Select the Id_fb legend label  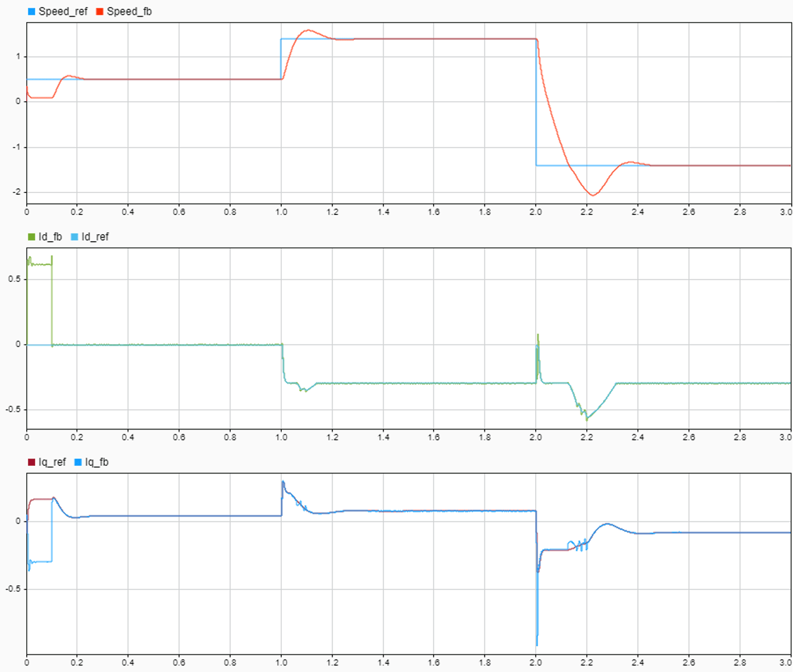50,237
